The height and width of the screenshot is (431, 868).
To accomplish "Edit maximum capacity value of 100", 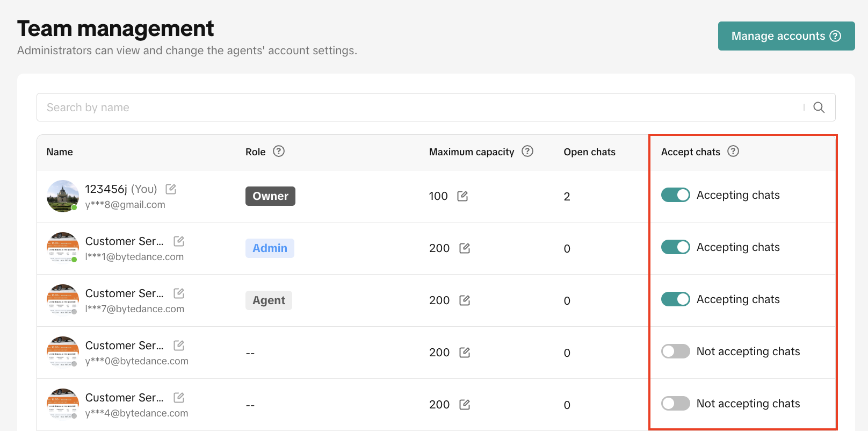I will tap(462, 196).
